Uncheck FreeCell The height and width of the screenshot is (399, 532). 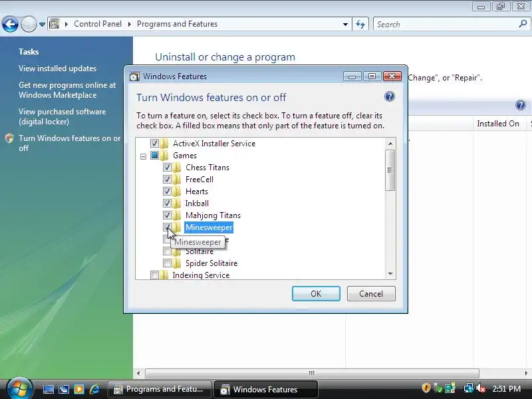(x=167, y=179)
